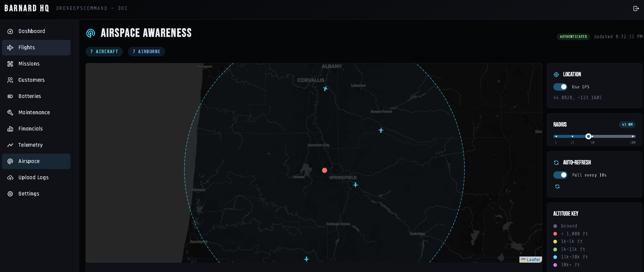Screen dimensions: 644x272
Task: Select the aircraft marker near Corvallis
Action: [x=325, y=88]
